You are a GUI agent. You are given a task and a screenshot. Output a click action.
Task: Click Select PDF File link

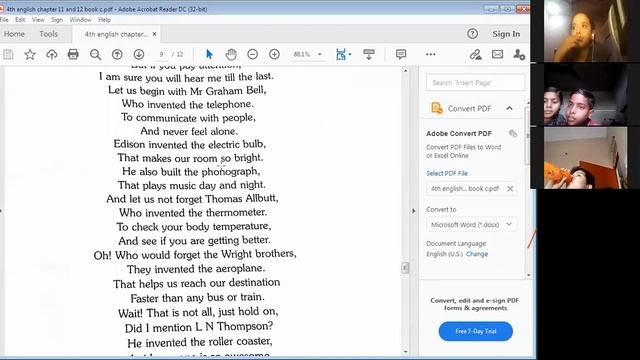click(x=447, y=173)
